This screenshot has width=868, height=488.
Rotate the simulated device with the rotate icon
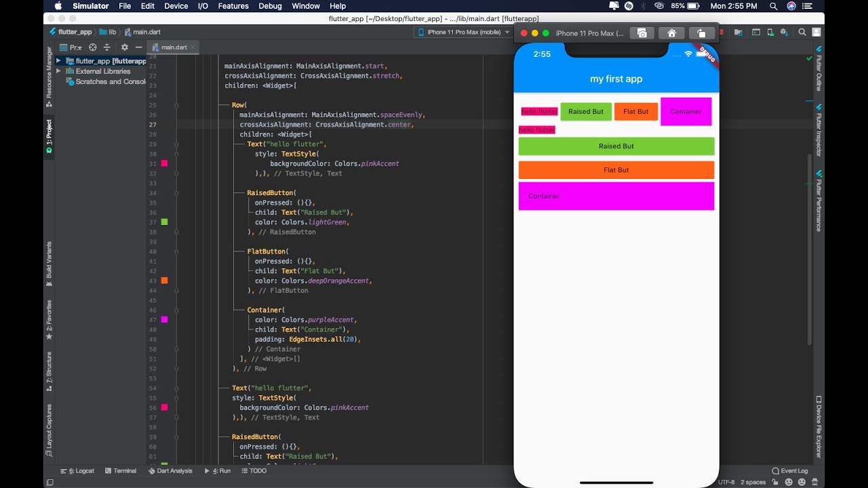(x=701, y=33)
